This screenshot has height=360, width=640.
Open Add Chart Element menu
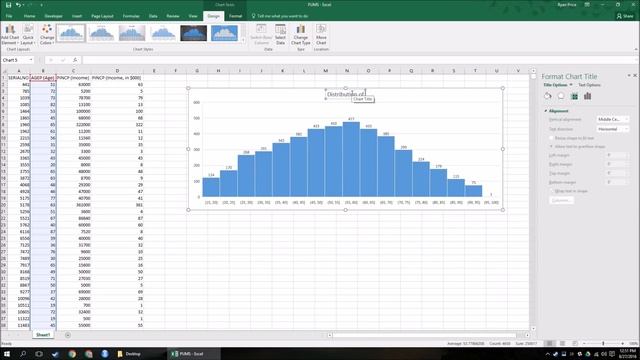pyautogui.click(x=10, y=34)
